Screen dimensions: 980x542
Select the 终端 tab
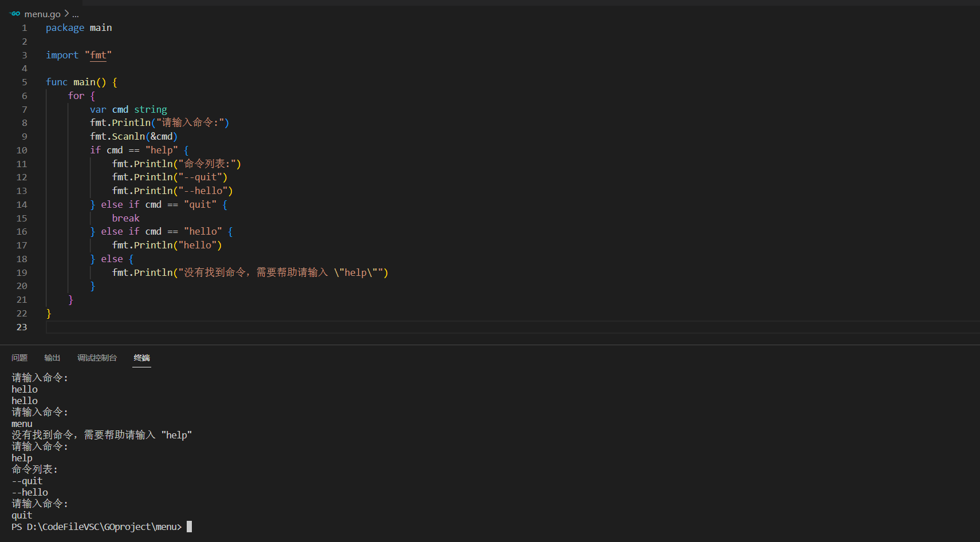(141, 358)
